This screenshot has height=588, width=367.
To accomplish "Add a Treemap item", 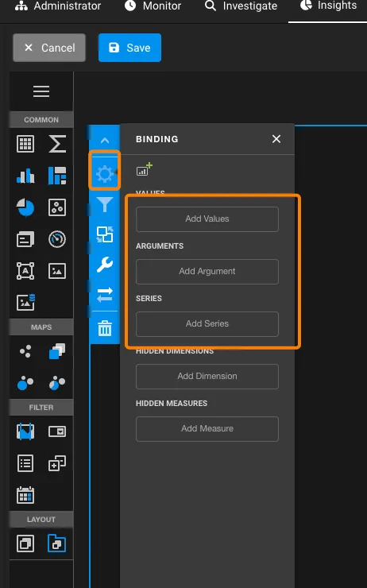I will 57,176.
